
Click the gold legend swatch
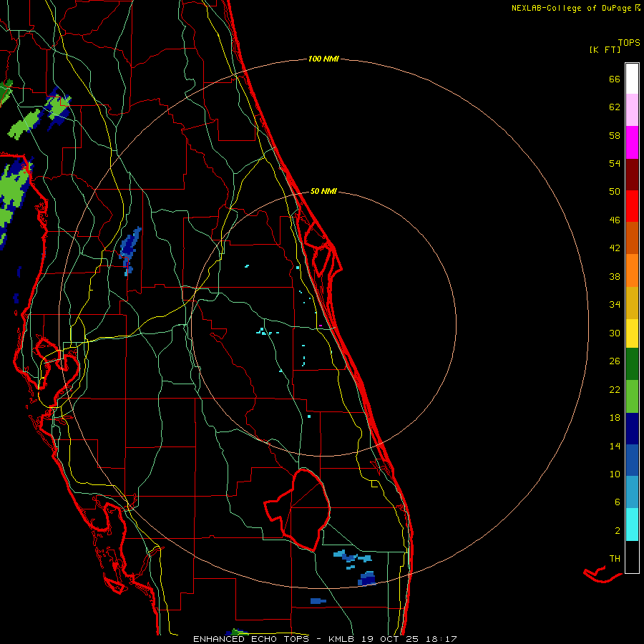(632, 303)
